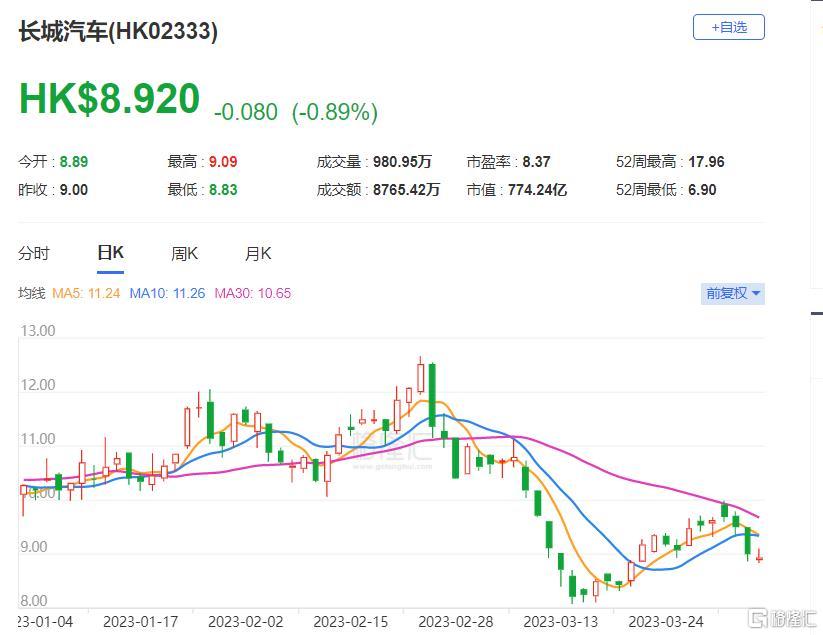Click the 成交量 value 980.95万
Image resolution: width=823 pixels, height=635 pixels.
pyautogui.click(x=403, y=162)
